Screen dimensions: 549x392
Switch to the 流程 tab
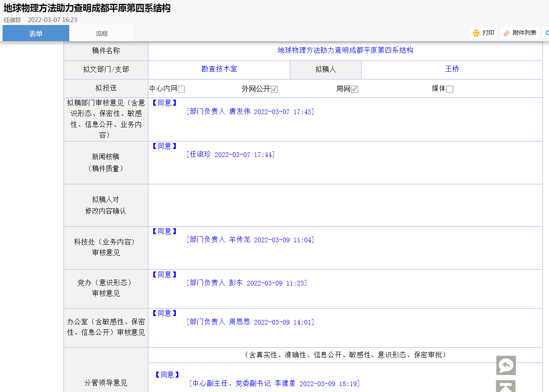(101, 33)
